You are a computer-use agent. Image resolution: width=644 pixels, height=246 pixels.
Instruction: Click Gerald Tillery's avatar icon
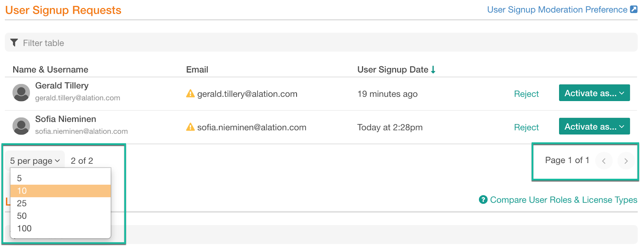click(x=21, y=93)
